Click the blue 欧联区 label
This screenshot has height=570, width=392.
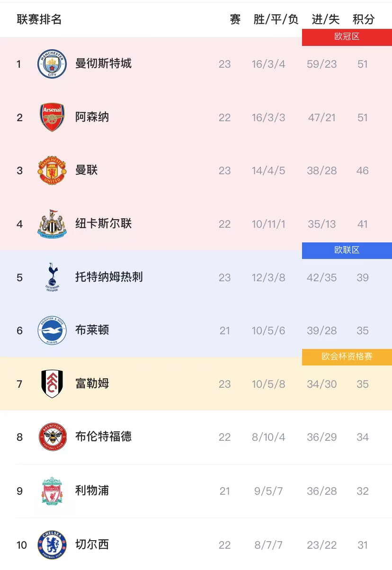point(347,250)
